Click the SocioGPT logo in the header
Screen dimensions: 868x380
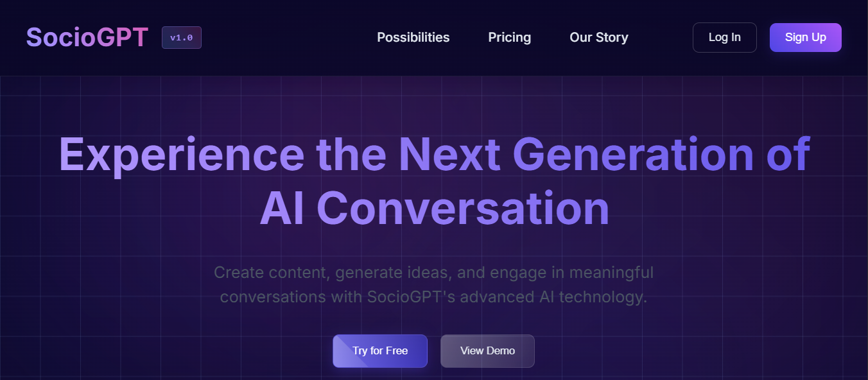point(87,37)
